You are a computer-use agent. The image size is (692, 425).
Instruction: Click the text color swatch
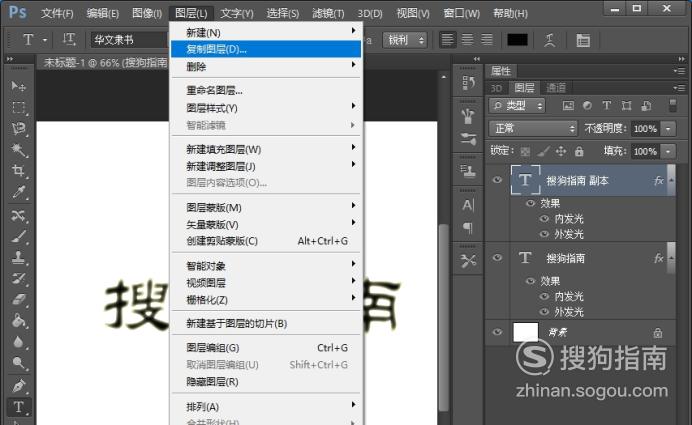[517, 40]
